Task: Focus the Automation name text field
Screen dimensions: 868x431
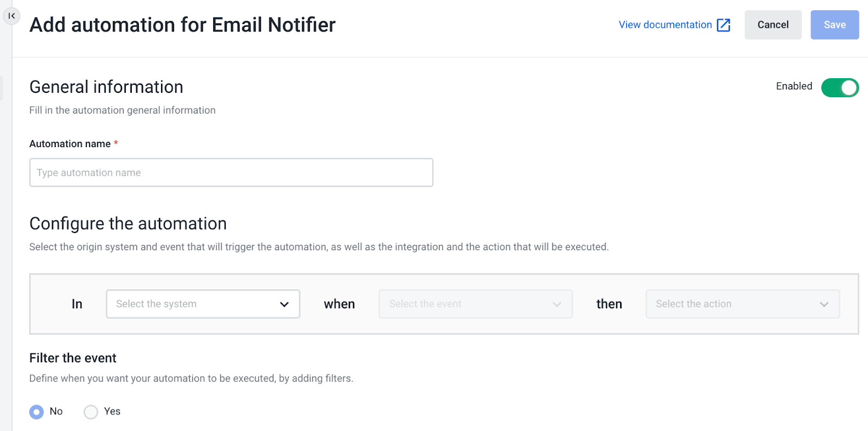Action: coord(231,173)
